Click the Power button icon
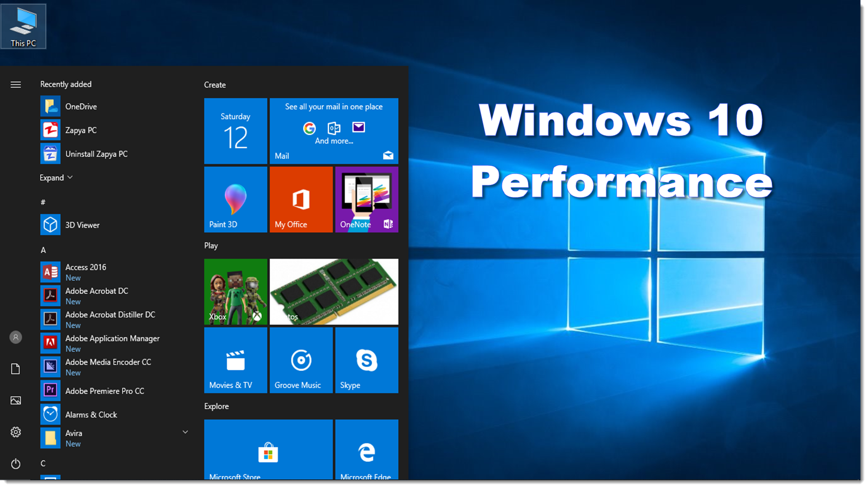This screenshot has width=868, height=488. (x=16, y=464)
